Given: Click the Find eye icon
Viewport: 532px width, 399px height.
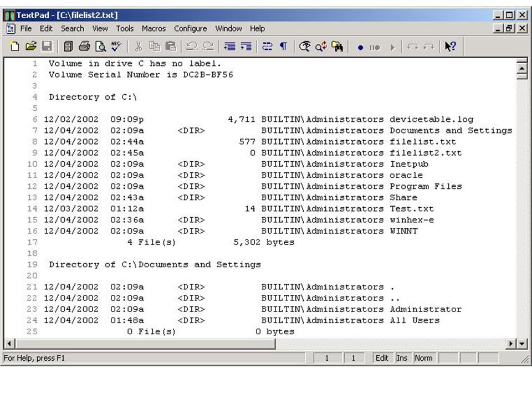Looking at the screenshot, I should point(305,46).
